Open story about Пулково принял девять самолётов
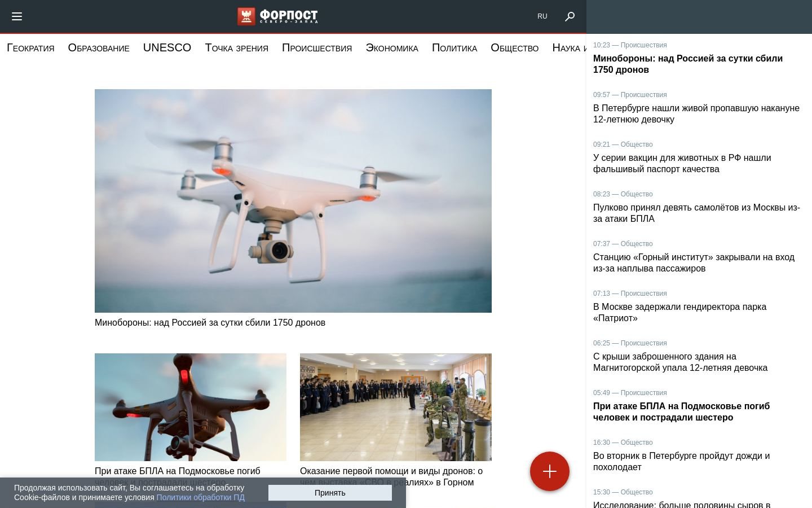Screen dimensions: 812x508 [696, 213]
